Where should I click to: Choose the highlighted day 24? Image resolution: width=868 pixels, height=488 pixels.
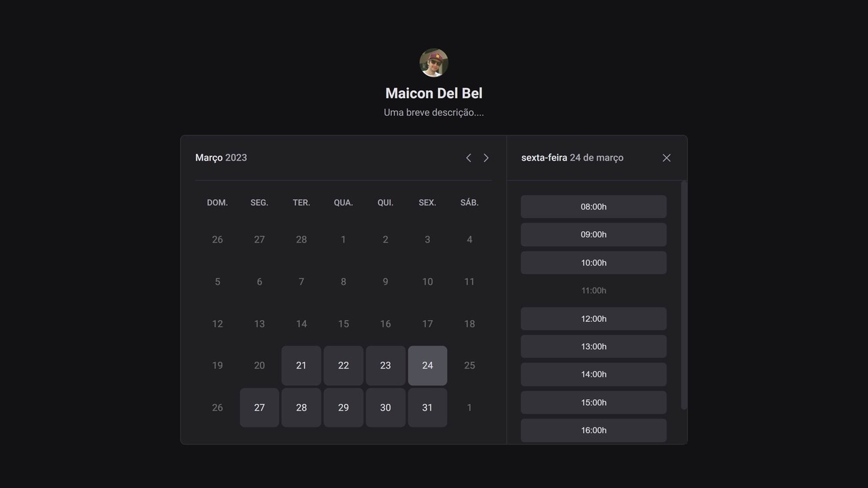[427, 365]
